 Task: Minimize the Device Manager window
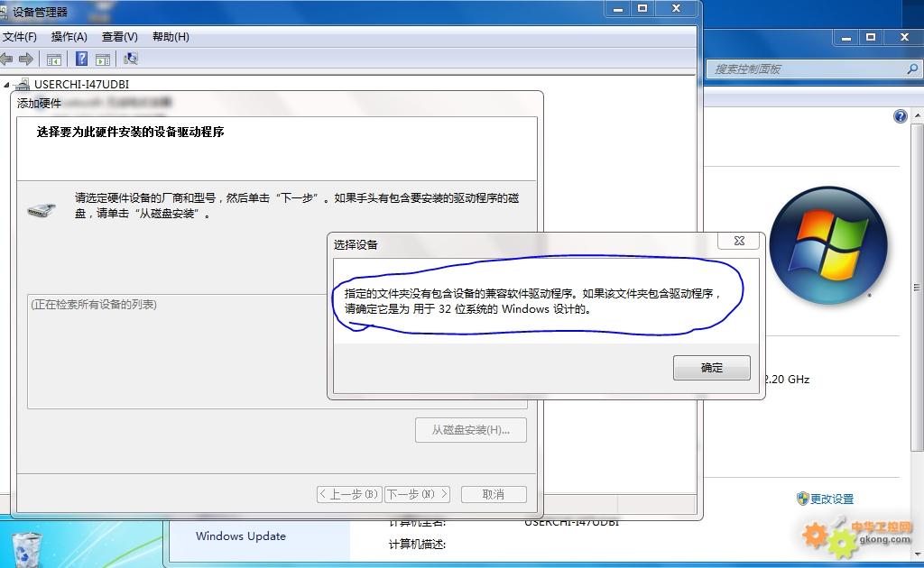coord(618,9)
